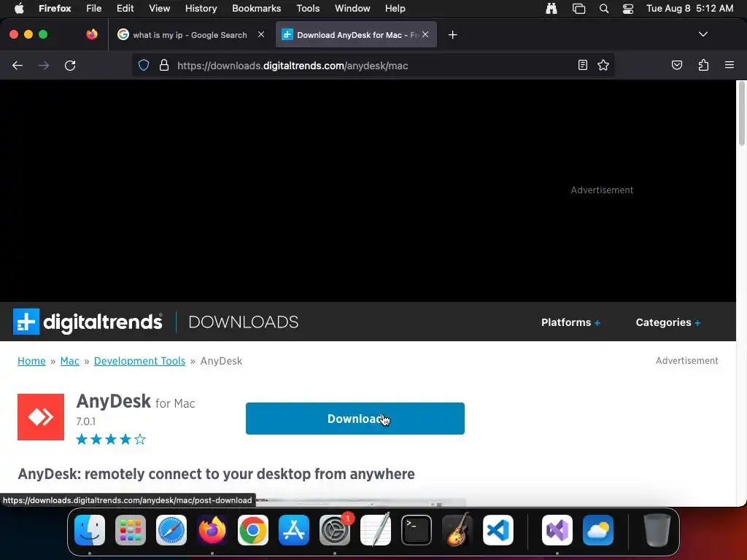Click Firefox icon in the Dock

pos(212,530)
